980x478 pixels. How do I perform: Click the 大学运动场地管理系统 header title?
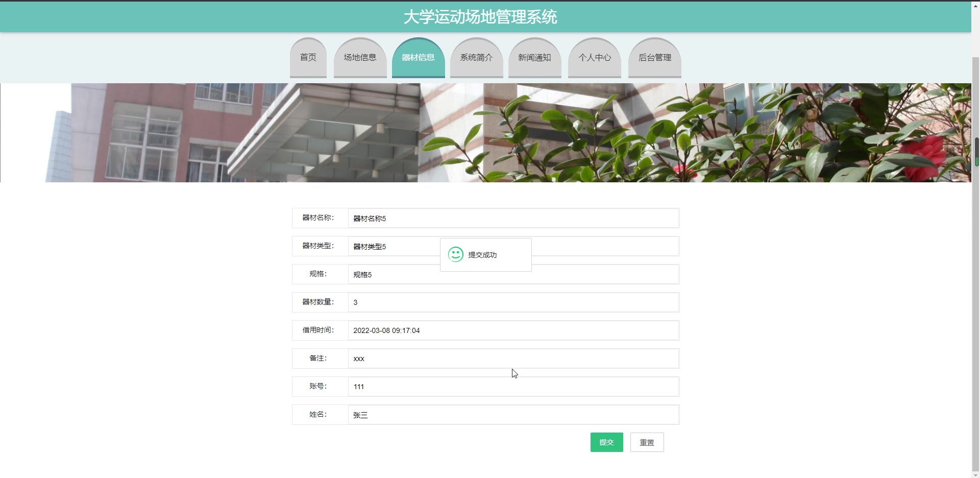pos(480,17)
